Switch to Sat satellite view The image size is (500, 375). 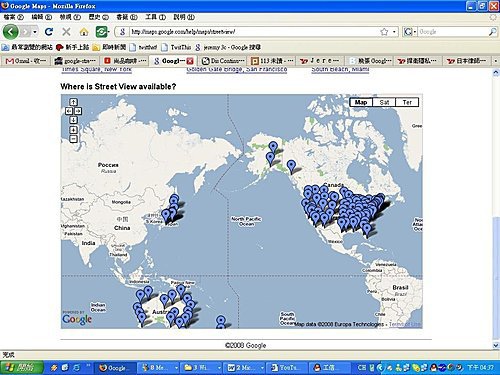pos(384,102)
